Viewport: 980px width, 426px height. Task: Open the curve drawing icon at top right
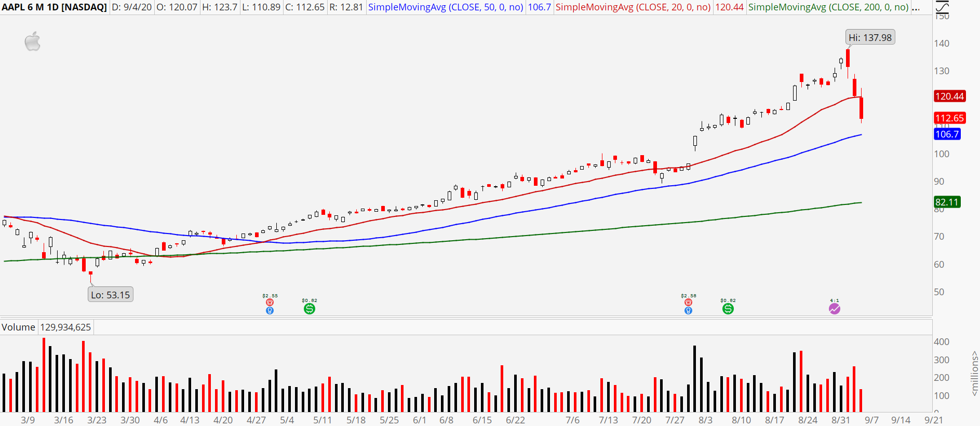(942, 7)
